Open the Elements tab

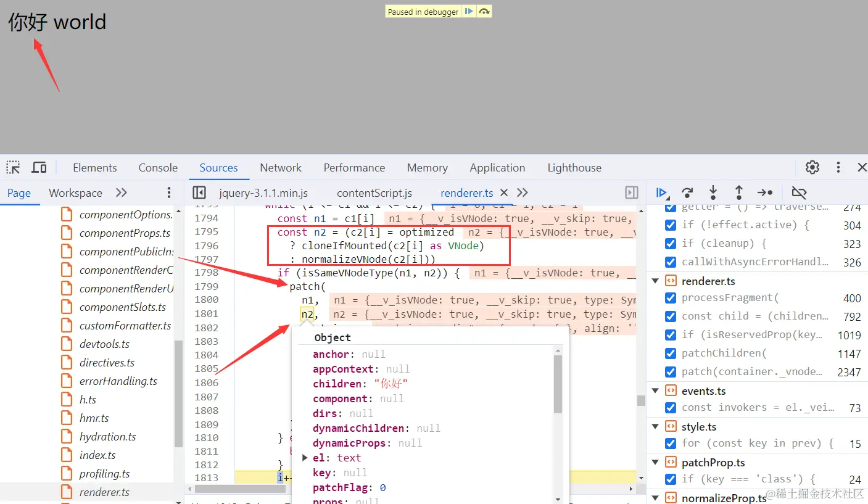pos(94,167)
